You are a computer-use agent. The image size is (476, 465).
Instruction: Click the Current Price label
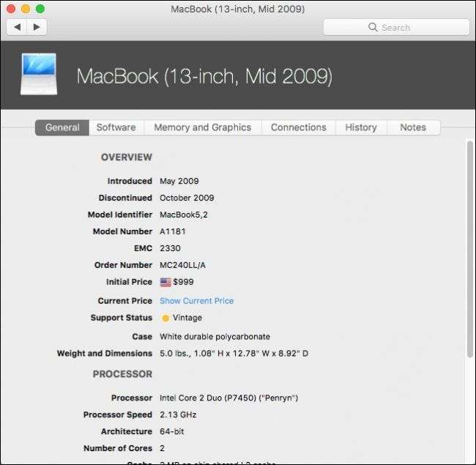click(124, 301)
